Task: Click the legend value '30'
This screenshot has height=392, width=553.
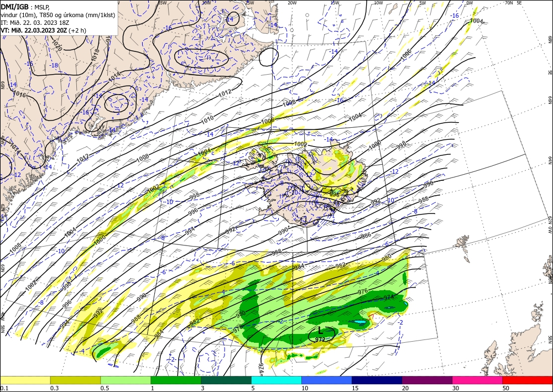Action: pos(456,388)
